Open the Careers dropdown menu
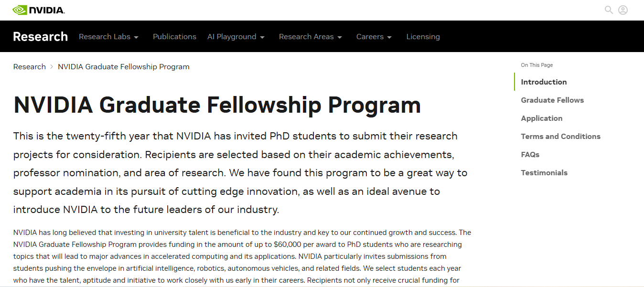This screenshot has width=644, height=287. 374,37
